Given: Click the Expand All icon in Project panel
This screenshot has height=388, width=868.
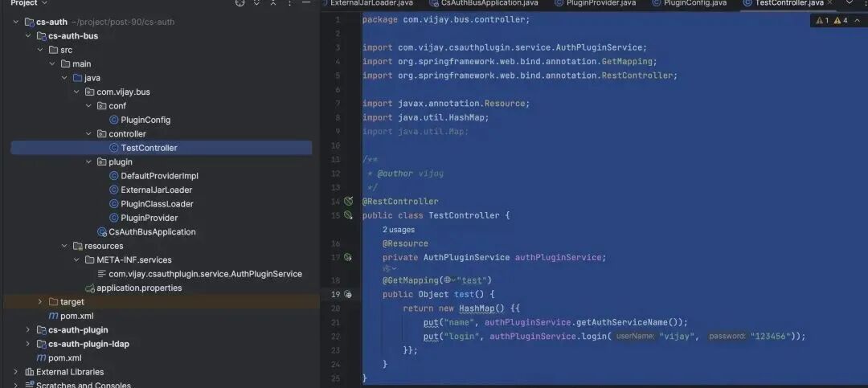Looking at the screenshot, I should point(257,2).
